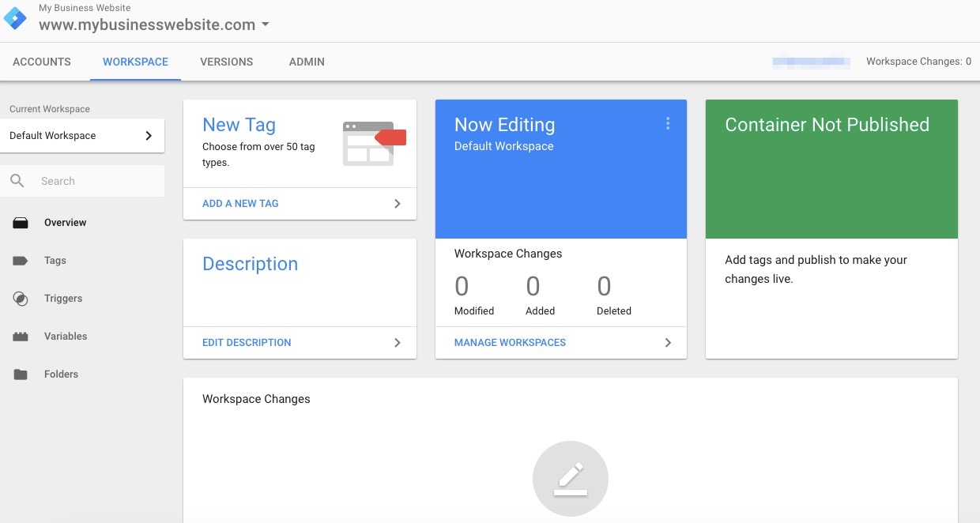Go to the ACCOUNTS tab

tap(42, 62)
